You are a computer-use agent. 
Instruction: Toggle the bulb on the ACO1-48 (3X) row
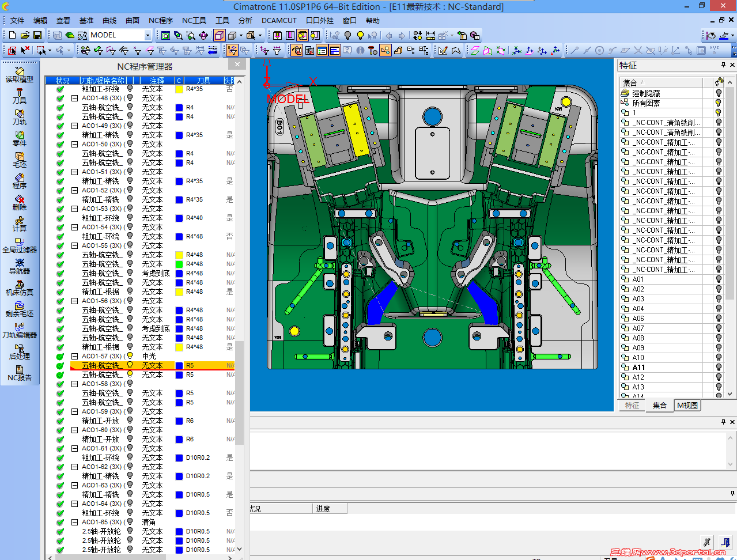point(130,98)
